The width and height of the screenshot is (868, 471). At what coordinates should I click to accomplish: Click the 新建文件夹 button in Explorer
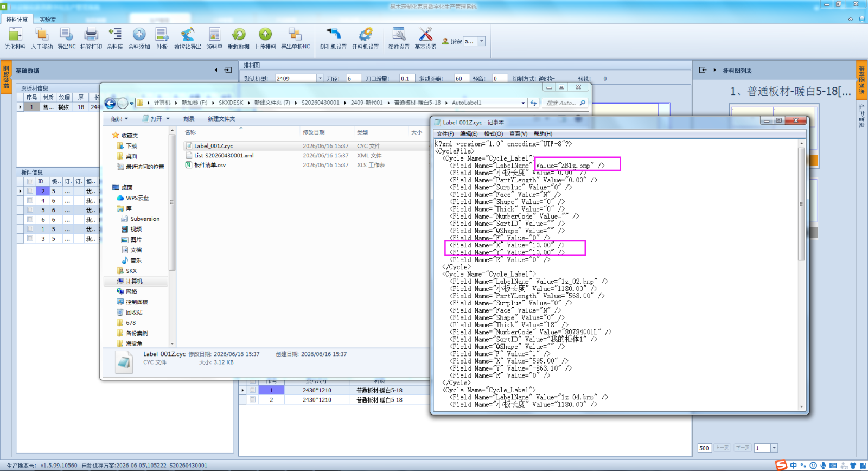[x=221, y=119]
